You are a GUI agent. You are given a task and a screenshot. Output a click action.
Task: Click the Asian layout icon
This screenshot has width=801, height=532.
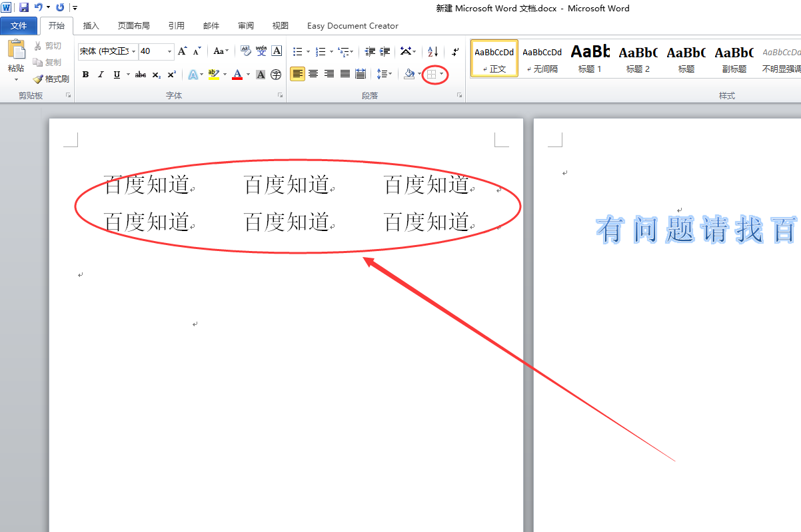(405, 51)
